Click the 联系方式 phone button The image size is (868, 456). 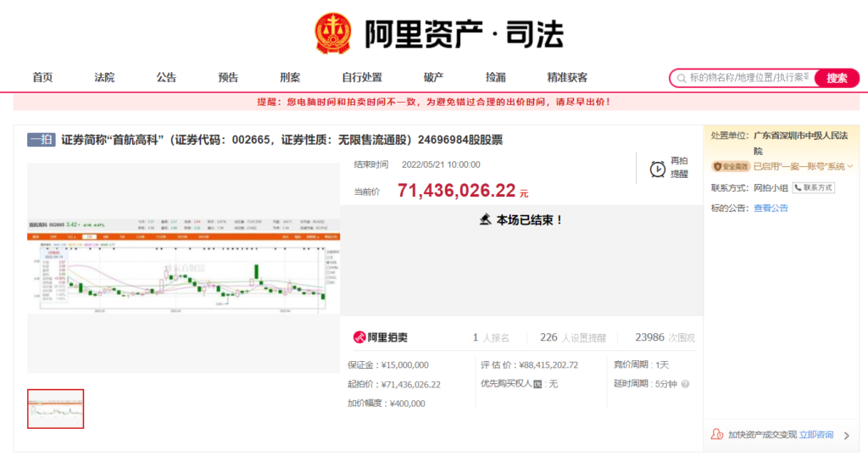813,187
